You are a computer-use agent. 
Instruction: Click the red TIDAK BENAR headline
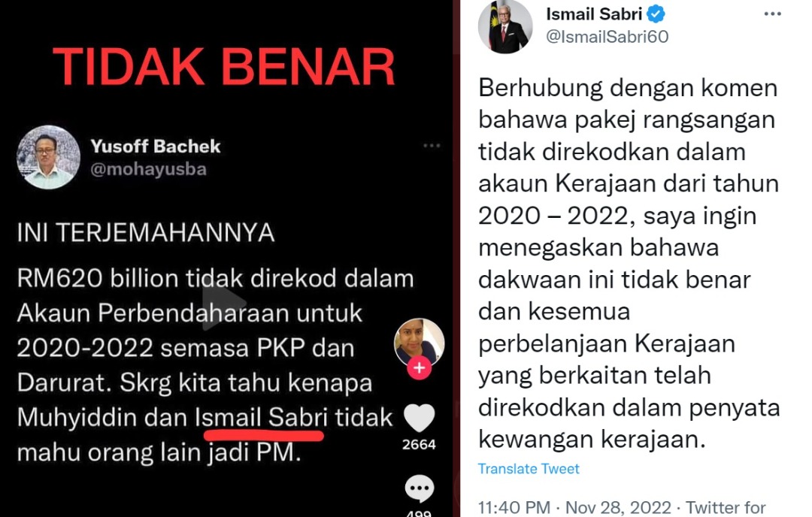(x=224, y=67)
